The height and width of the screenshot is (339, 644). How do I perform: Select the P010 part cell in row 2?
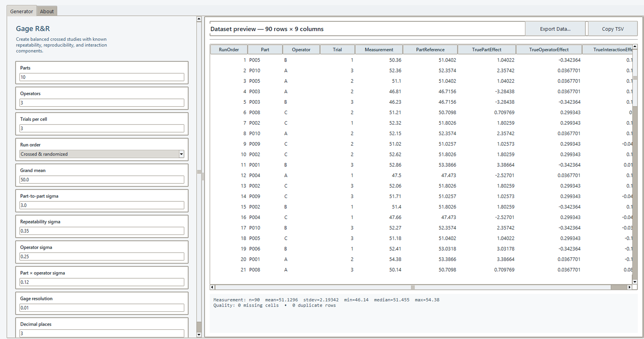(x=265, y=70)
